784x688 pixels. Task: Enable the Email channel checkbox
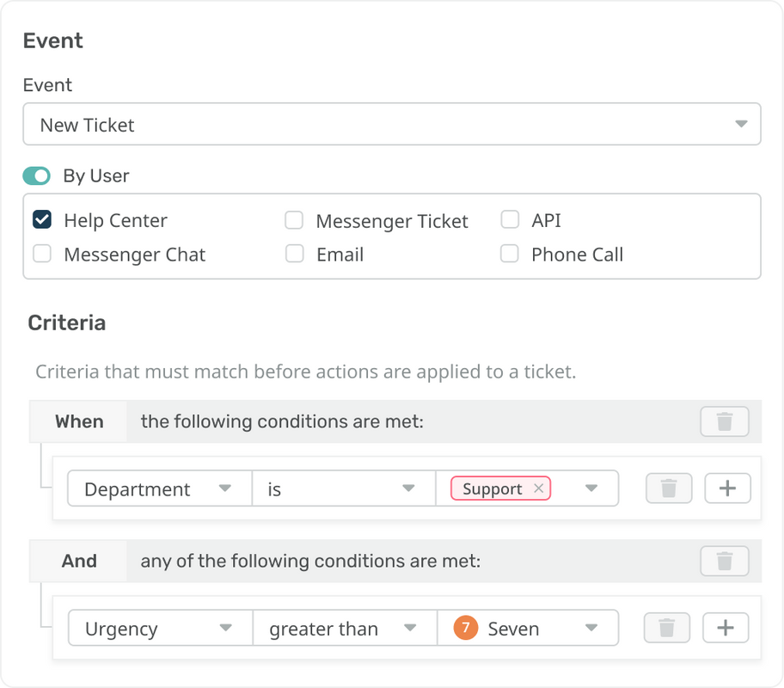(x=294, y=254)
